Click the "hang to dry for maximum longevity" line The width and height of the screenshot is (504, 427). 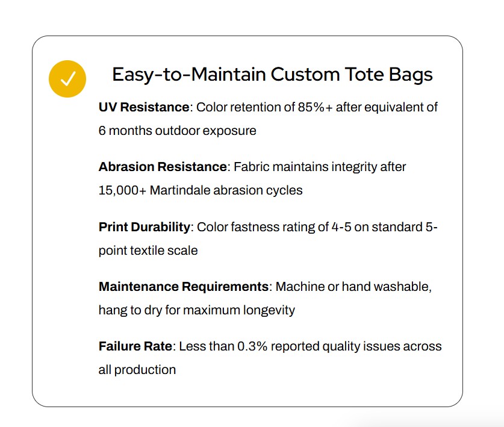(x=196, y=310)
